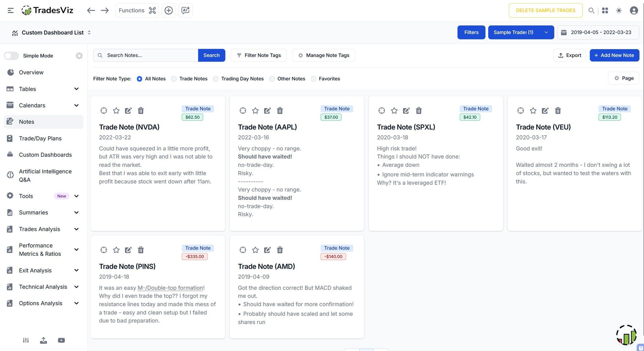Open the apps grid icon in header
Screen dimensions: 644x351
pyautogui.click(x=605, y=10)
